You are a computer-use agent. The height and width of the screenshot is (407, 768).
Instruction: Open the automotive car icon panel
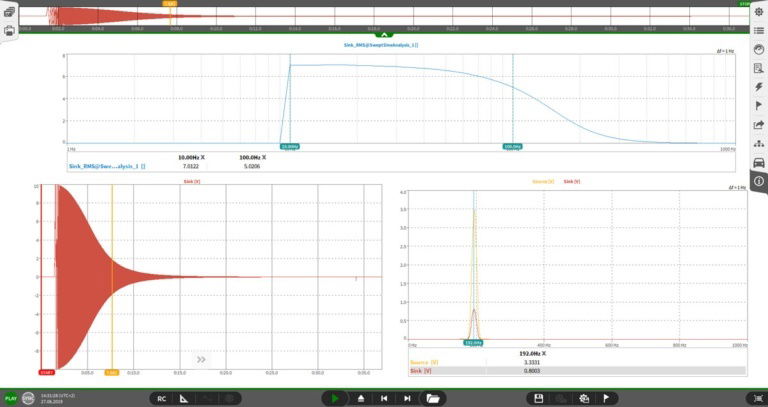click(759, 163)
